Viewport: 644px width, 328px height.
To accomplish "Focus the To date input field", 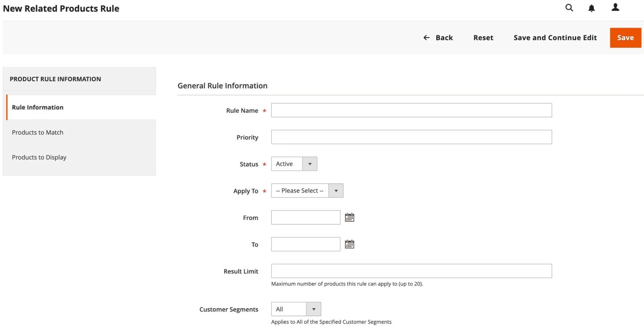I will click(306, 244).
